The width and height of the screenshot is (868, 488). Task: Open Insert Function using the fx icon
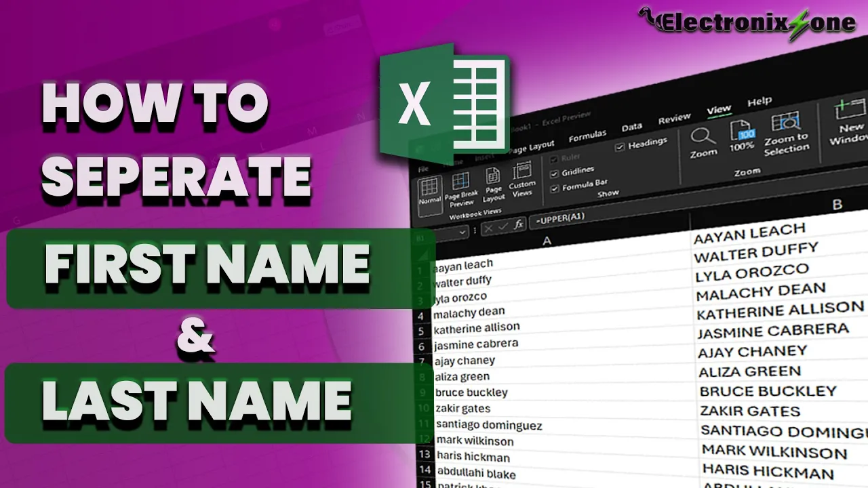pyautogui.click(x=518, y=224)
